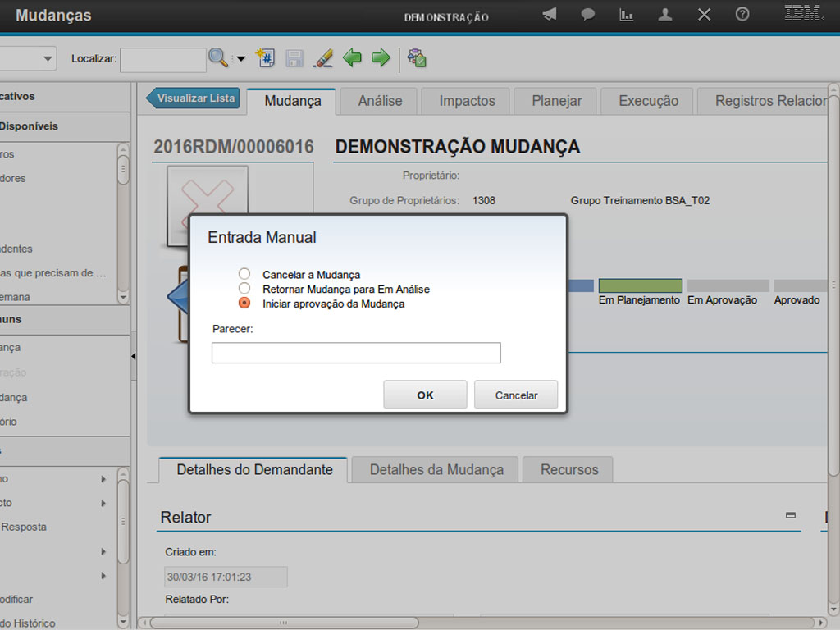The image size is (840, 630).
Task: Go to previous record with left green arrow
Action: [x=352, y=58]
